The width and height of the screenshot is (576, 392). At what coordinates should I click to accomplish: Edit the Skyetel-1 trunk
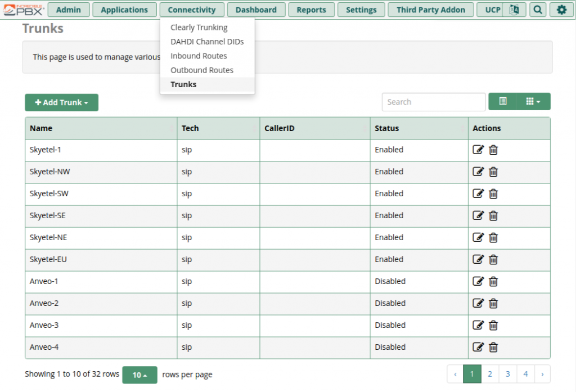tap(478, 150)
